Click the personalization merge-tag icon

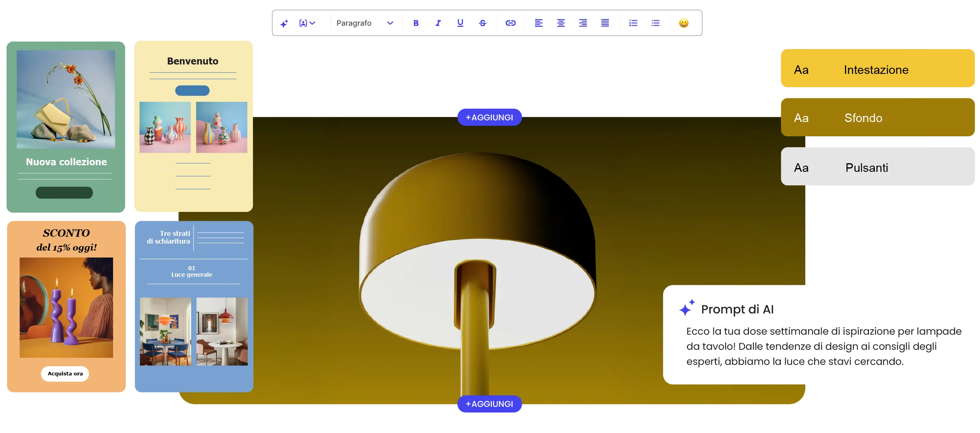pos(302,23)
